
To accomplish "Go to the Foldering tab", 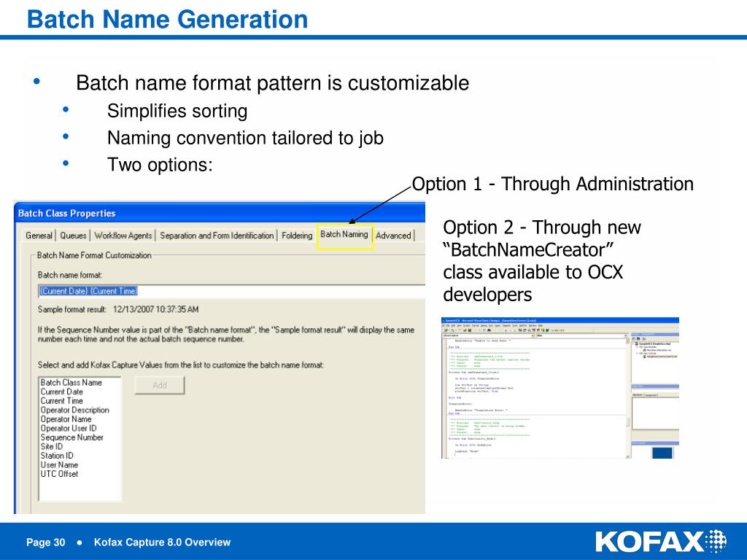I will coord(297,236).
